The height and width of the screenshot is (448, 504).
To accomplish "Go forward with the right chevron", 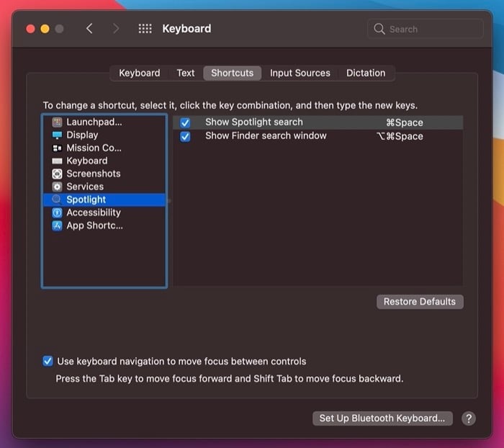I will click(x=116, y=29).
